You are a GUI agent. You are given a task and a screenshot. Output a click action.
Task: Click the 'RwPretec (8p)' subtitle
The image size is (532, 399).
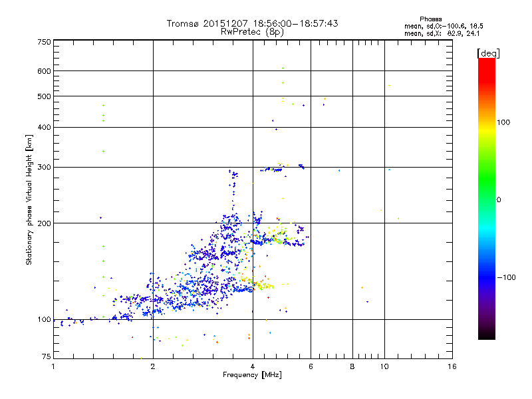pos(252,32)
